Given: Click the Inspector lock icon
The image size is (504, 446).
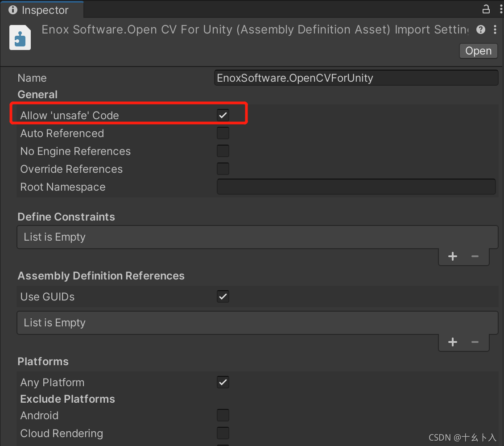Looking at the screenshot, I should [x=486, y=9].
